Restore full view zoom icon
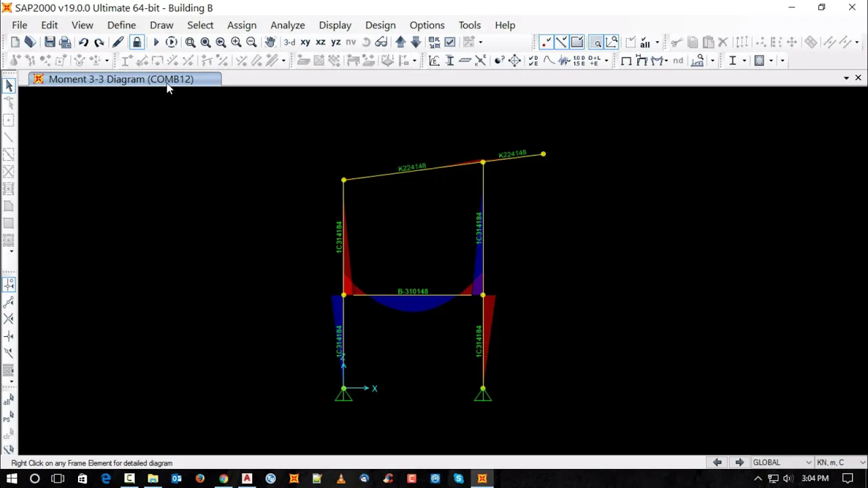This screenshot has width=868, height=488. pos(205,42)
